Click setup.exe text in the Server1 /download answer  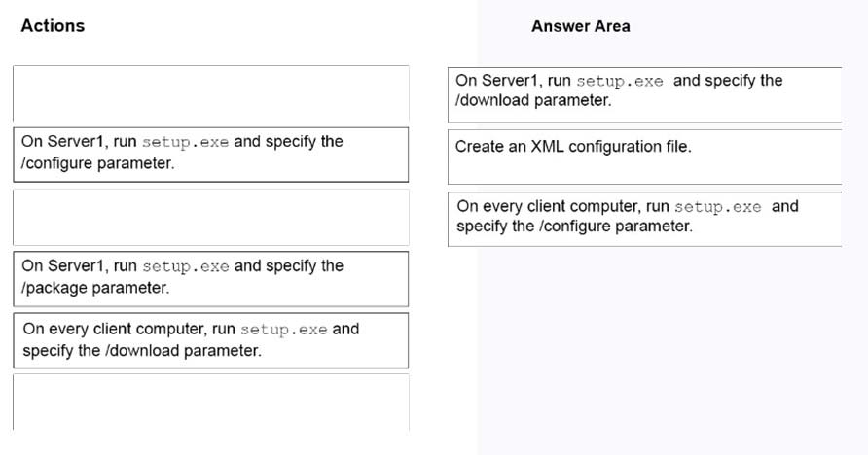[620, 82]
